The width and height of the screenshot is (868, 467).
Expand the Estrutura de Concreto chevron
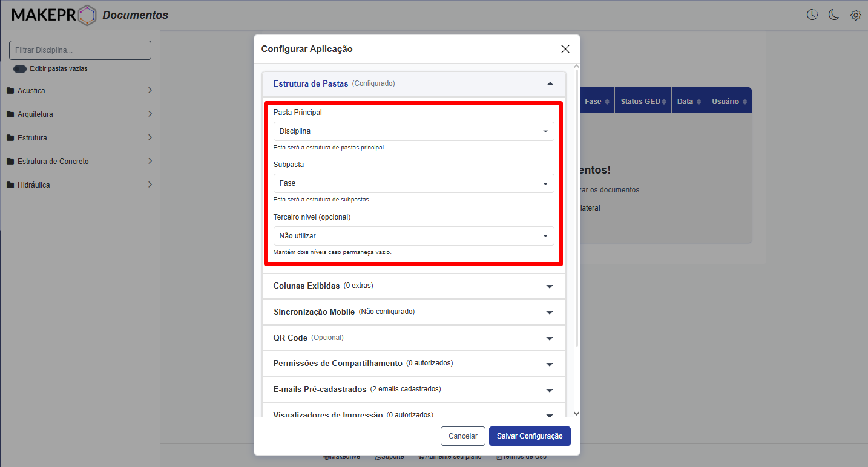click(x=150, y=161)
